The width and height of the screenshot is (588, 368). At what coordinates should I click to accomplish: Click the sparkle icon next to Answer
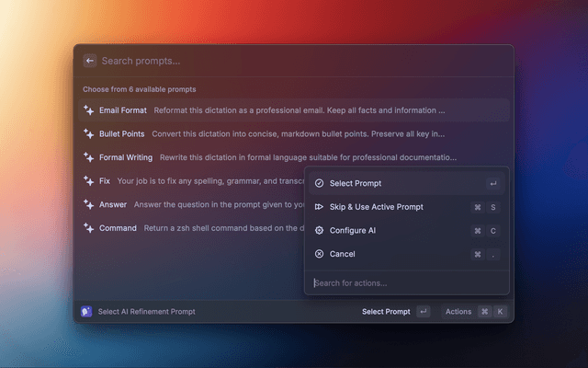click(88, 204)
